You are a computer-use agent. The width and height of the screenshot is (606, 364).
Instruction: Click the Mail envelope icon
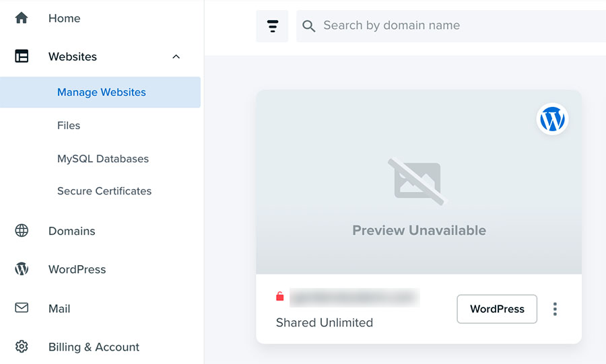pos(22,307)
